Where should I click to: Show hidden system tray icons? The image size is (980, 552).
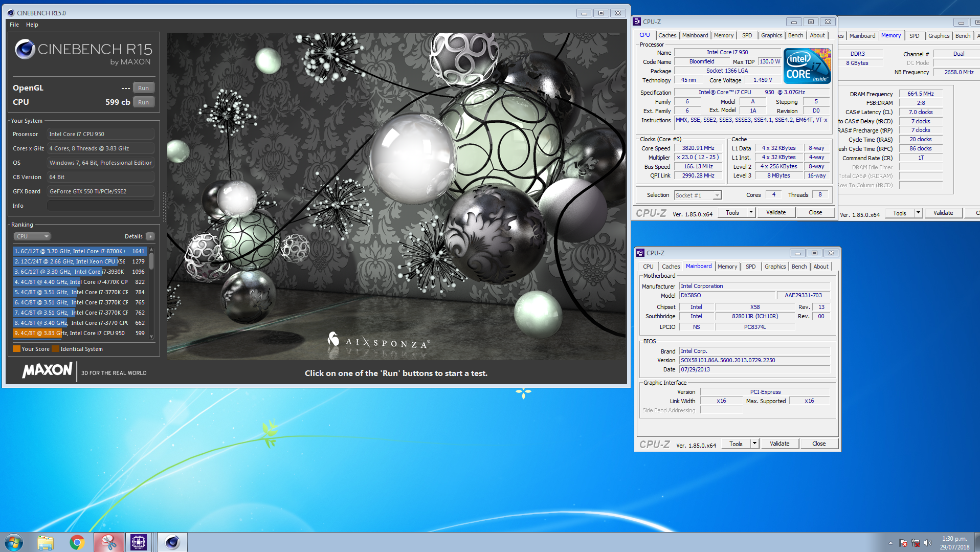tap(890, 543)
